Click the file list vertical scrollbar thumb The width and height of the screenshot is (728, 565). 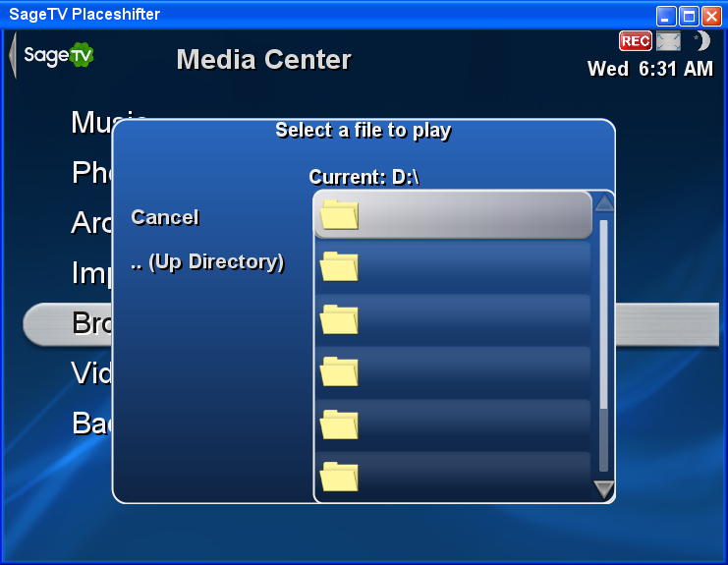(603, 314)
